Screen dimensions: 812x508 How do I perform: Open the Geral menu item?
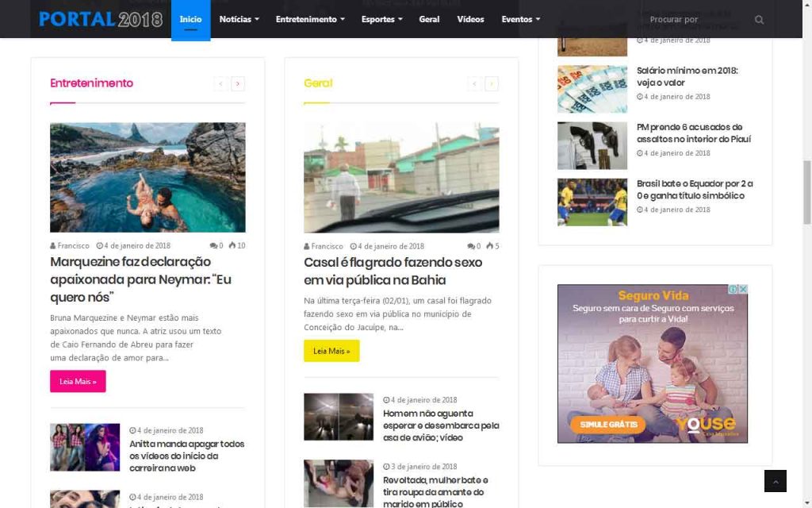[x=429, y=19]
